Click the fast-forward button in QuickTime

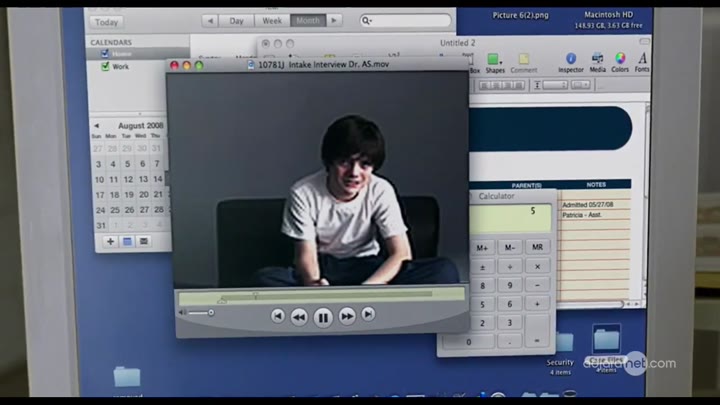pos(347,317)
